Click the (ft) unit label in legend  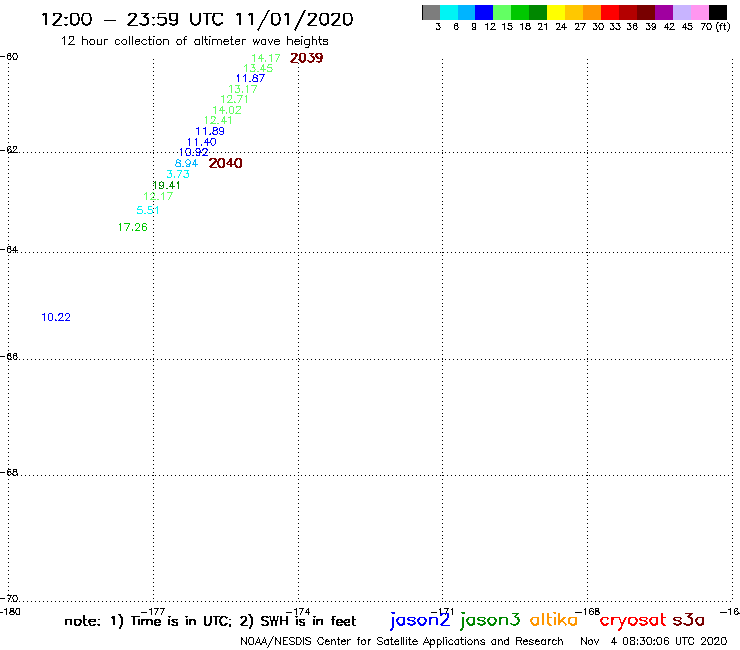tap(723, 26)
